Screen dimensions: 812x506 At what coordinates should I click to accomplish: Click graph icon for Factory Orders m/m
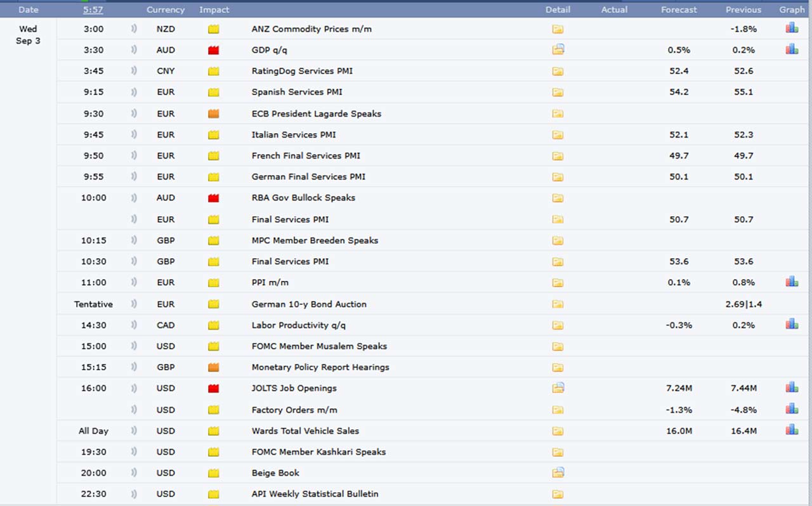(x=792, y=409)
